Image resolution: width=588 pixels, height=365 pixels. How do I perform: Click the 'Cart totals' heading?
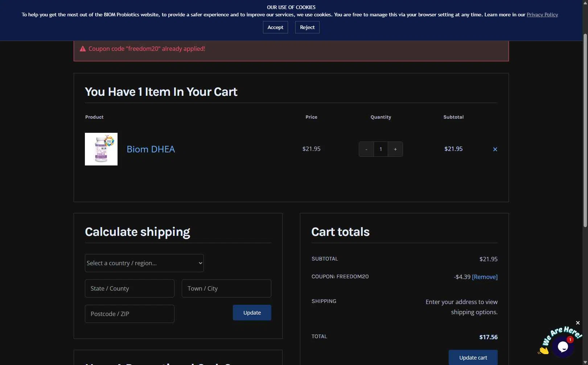click(x=340, y=232)
